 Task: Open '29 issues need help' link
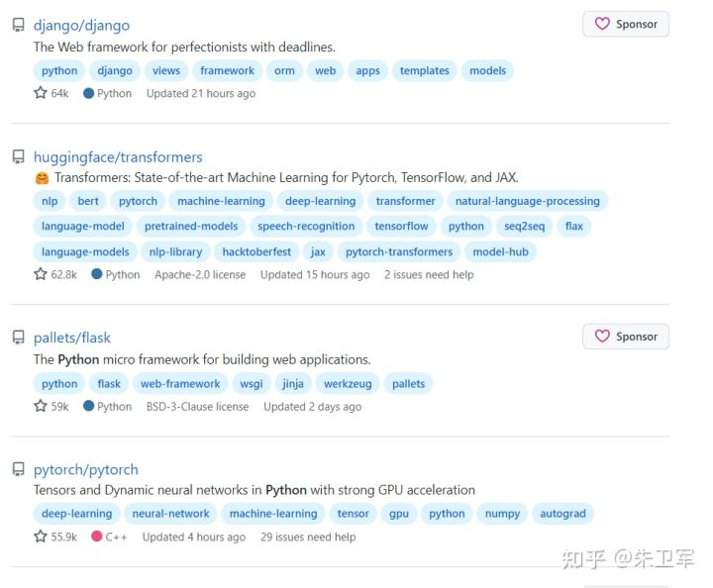(x=308, y=537)
